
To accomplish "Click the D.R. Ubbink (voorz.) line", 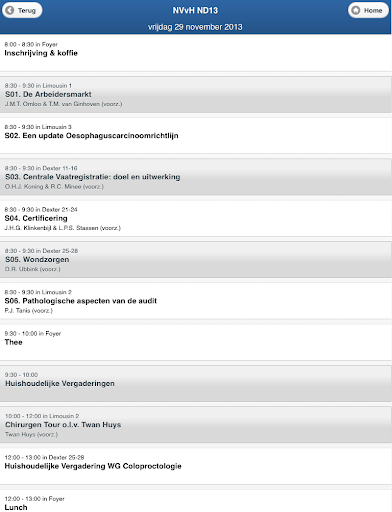I will (33, 269).
